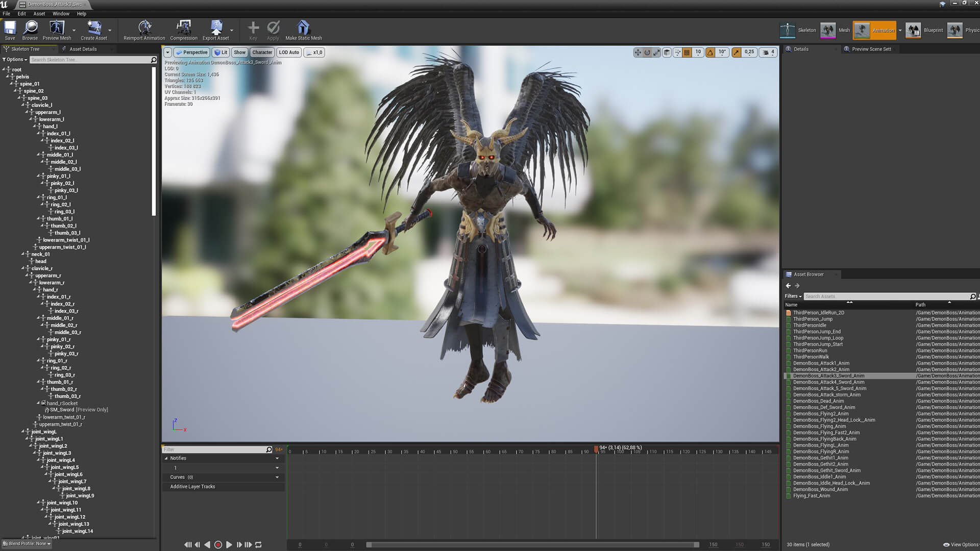Switch to Preview Scene Settings tab
This screenshot has width=980, height=551.
click(x=871, y=49)
